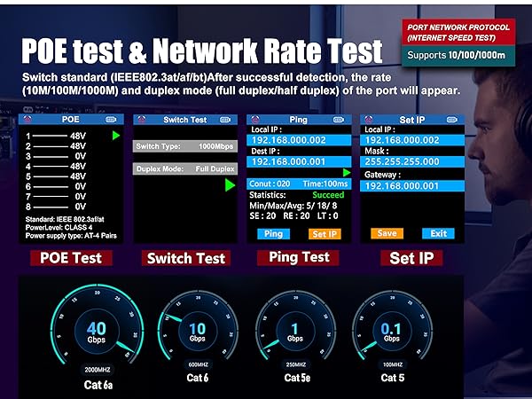Click the green arrow beside line 1 in POE screen
532x399 pixels.
tap(116, 136)
